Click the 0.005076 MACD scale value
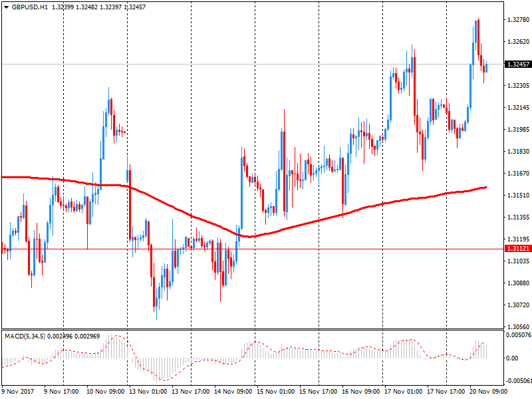The width and height of the screenshot is (532, 399). (519, 335)
